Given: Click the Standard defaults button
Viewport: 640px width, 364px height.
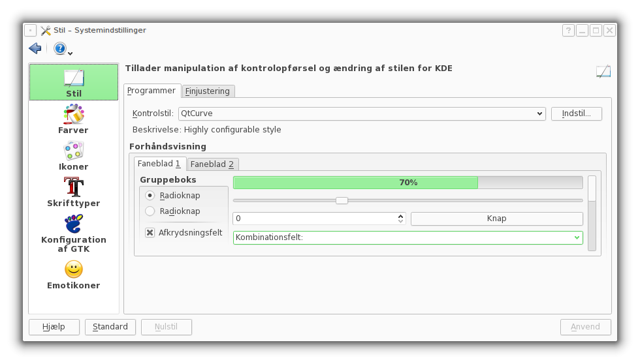Looking at the screenshot, I should point(110,327).
